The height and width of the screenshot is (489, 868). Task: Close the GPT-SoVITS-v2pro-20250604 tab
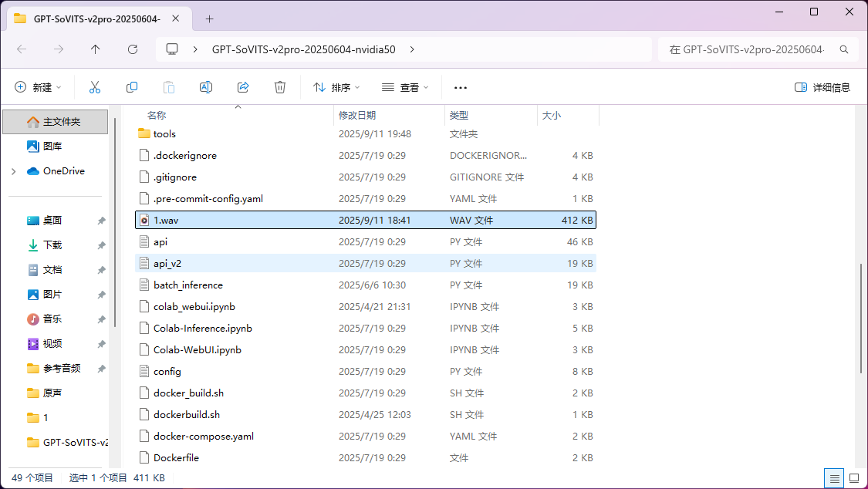(175, 19)
